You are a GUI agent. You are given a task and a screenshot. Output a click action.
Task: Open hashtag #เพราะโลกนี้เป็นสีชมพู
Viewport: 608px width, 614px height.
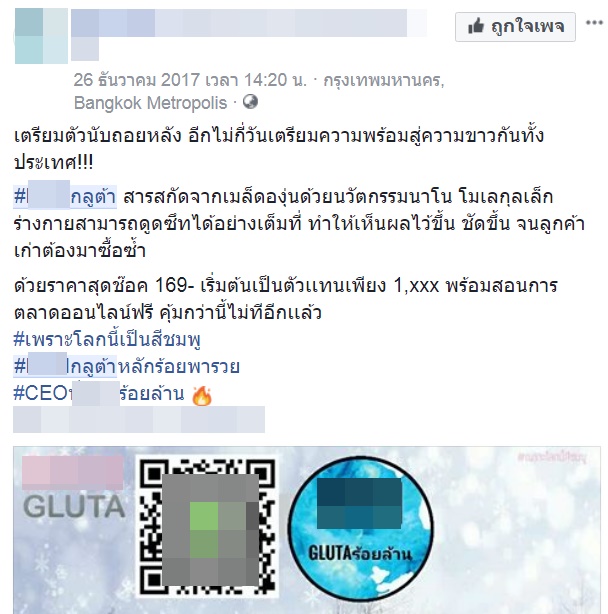(107, 339)
